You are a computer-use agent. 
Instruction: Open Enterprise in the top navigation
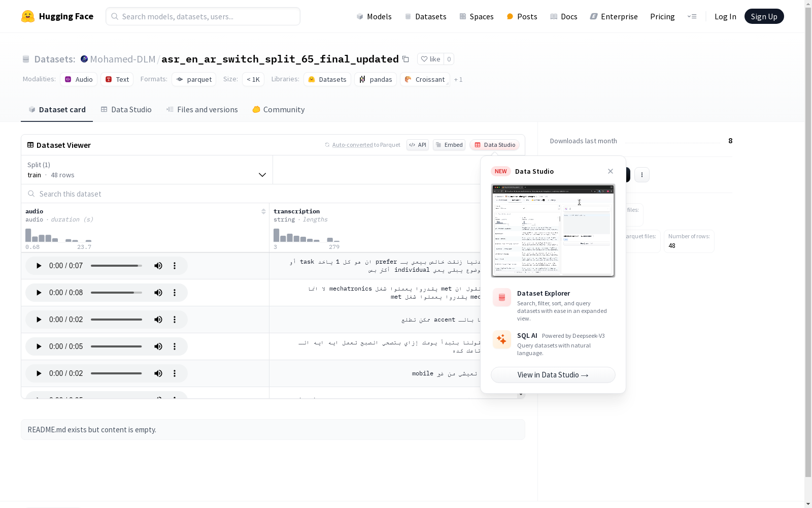point(614,17)
